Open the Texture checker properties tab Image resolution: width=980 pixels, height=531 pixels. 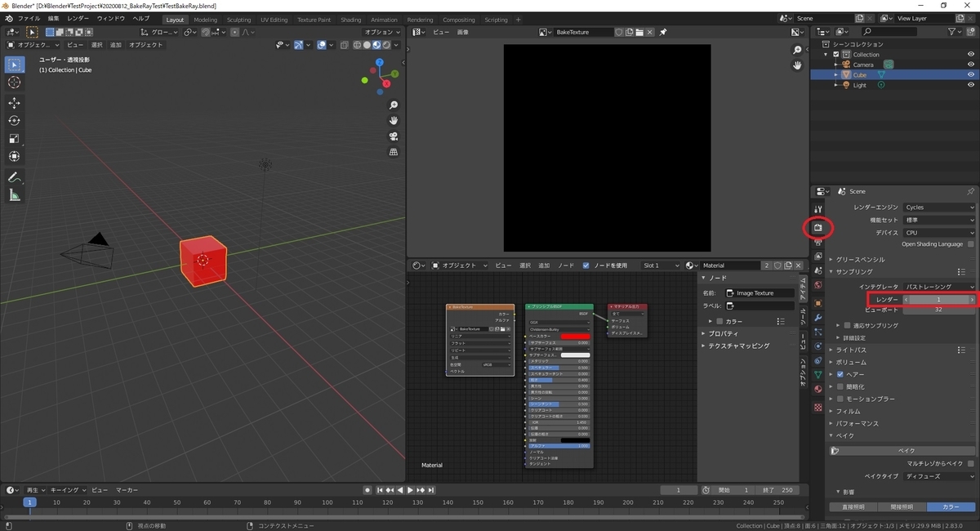pyautogui.click(x=817, y=407)
